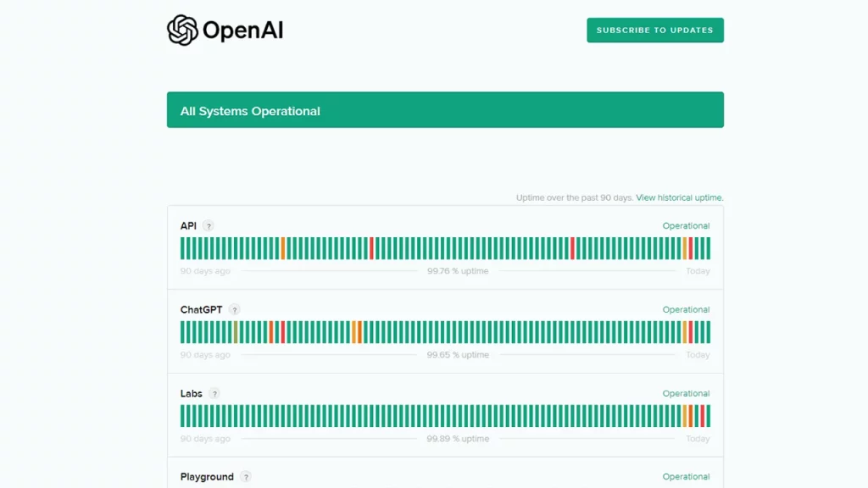Open the Labs help question-mark icon
Viewport: 868px width, 488px height.
pyautogui.click(x=214, y=393)
